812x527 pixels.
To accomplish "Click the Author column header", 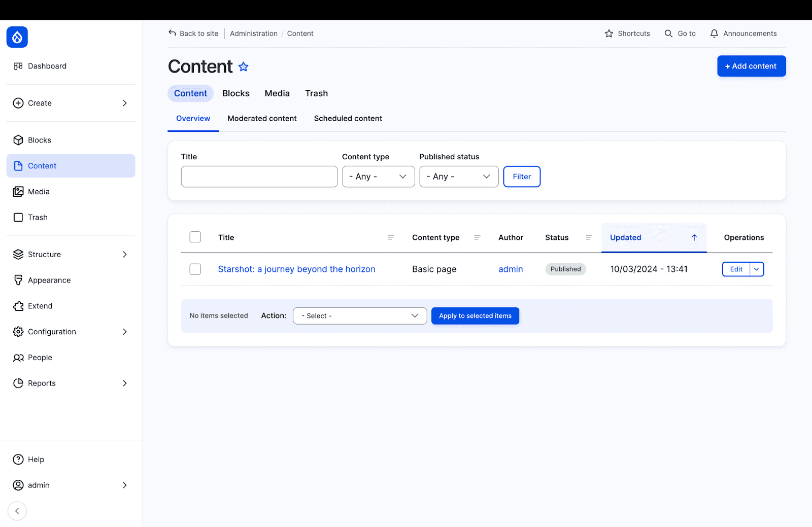I will pos(511,237).
